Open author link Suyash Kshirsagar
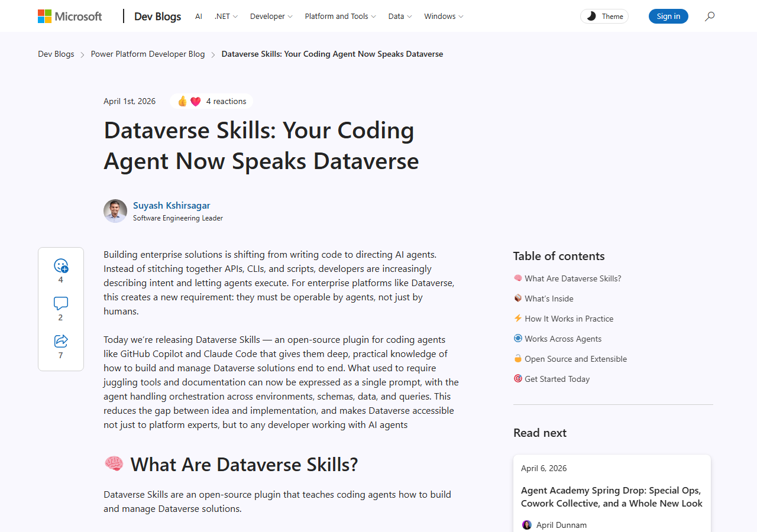 pos(172,205)
